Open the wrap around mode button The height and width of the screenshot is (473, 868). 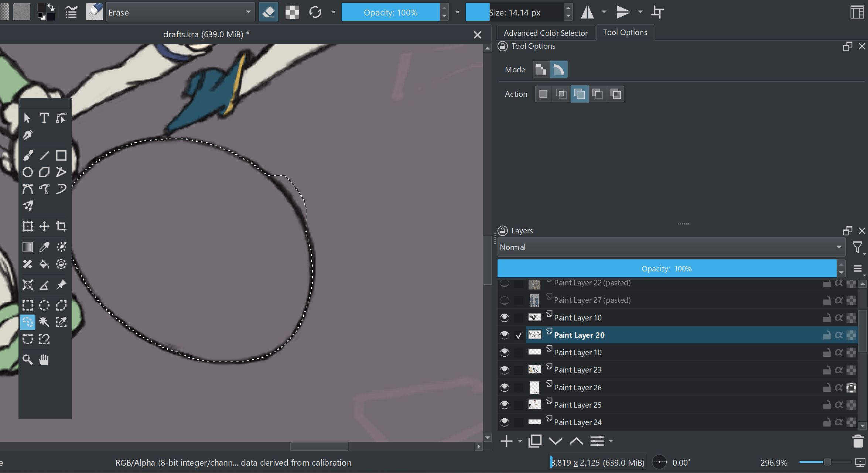coord(657,12)
